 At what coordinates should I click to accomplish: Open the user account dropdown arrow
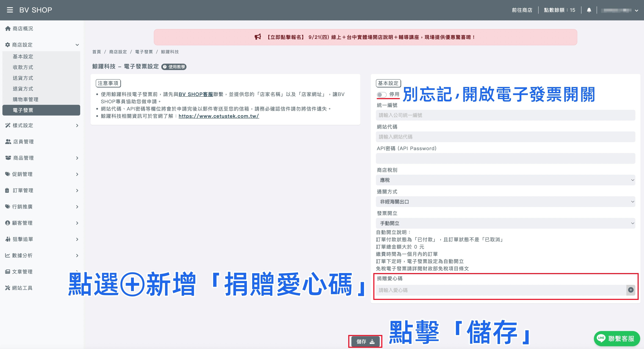tap(637, 11)
